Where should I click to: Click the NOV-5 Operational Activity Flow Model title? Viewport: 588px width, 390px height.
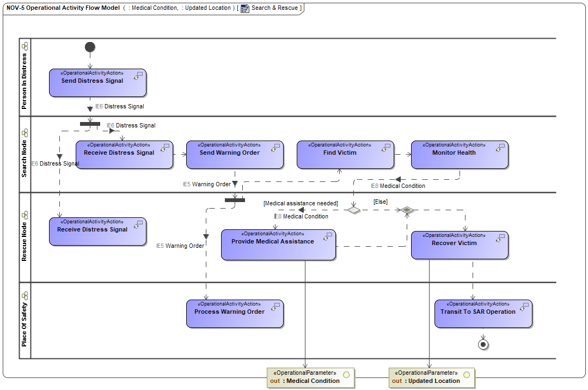(x=63, y=8)
